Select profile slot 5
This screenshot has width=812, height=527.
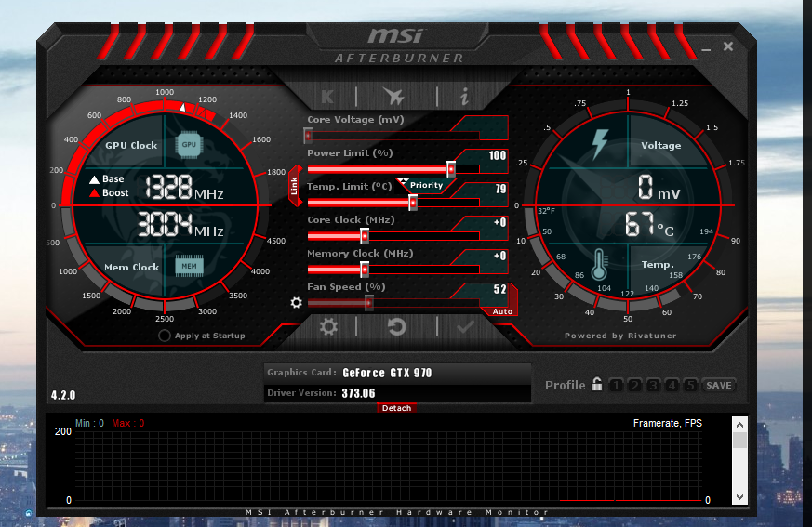point(690,385)
